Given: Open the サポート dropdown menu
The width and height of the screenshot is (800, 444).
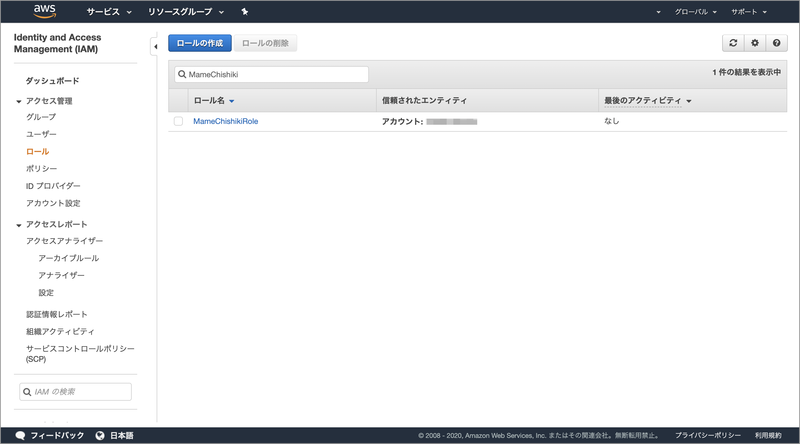Looking at the screenshot, I should 748,12.
